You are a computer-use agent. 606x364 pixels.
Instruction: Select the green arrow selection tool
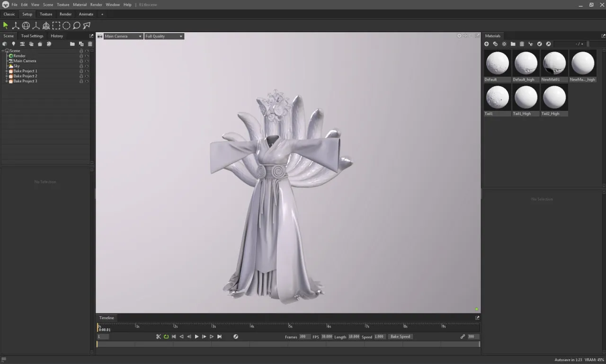click(x=6, y=26)
